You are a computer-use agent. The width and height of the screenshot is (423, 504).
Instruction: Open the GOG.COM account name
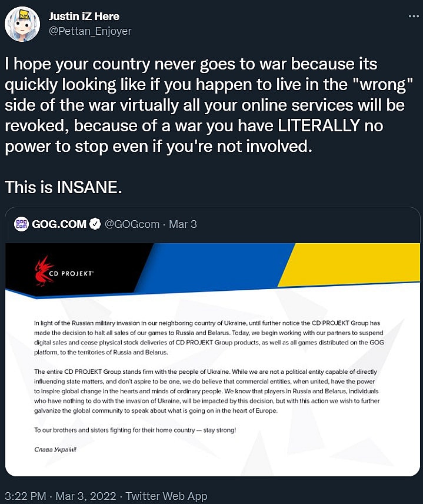pyautogui.click(x=59, y=224)
